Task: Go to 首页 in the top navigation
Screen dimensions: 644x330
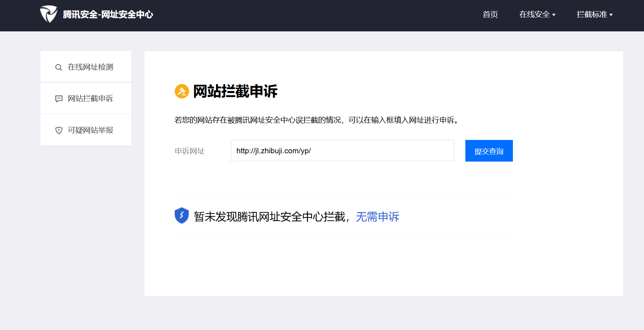Action: (490, 14)
